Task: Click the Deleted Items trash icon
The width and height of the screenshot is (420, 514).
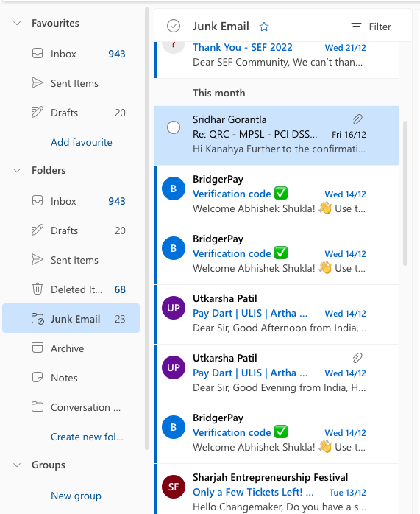Action: coord(38,289)
